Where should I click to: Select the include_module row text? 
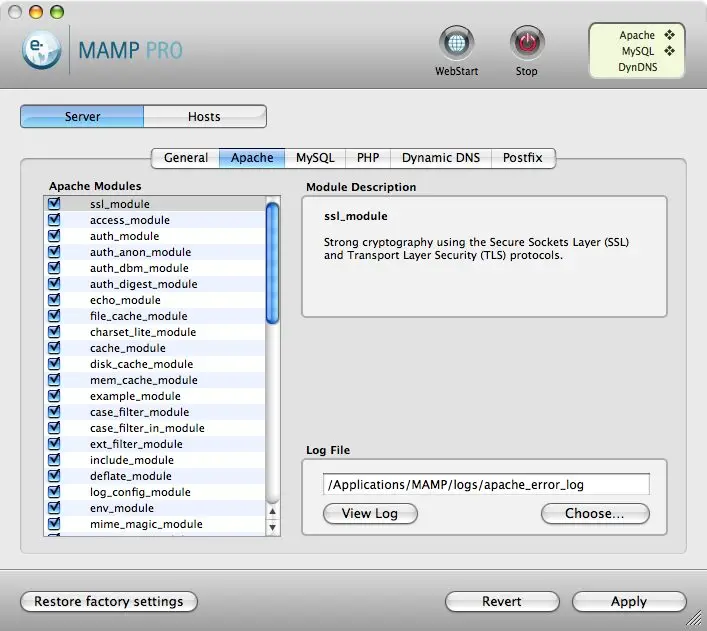(132, 460)
